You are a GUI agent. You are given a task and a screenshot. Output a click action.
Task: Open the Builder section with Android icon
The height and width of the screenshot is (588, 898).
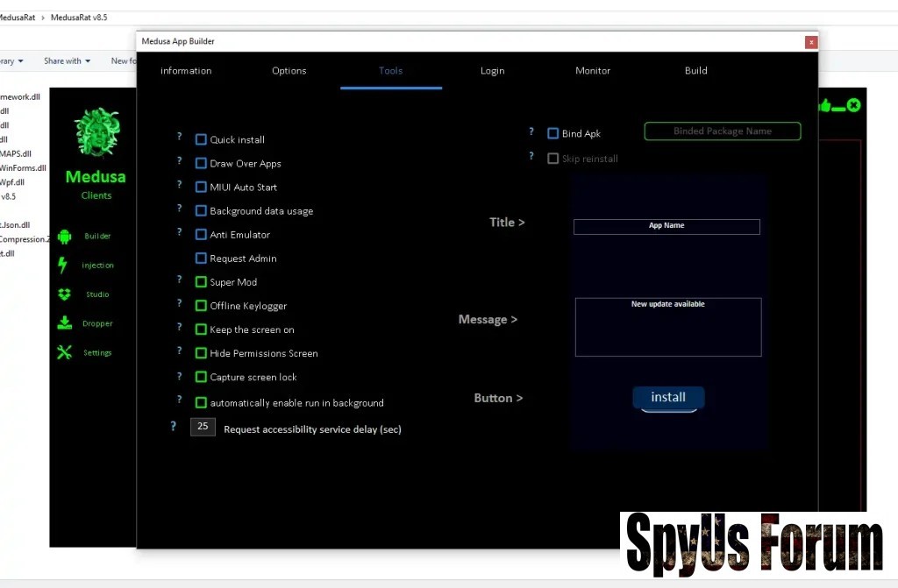coord(64,236)
